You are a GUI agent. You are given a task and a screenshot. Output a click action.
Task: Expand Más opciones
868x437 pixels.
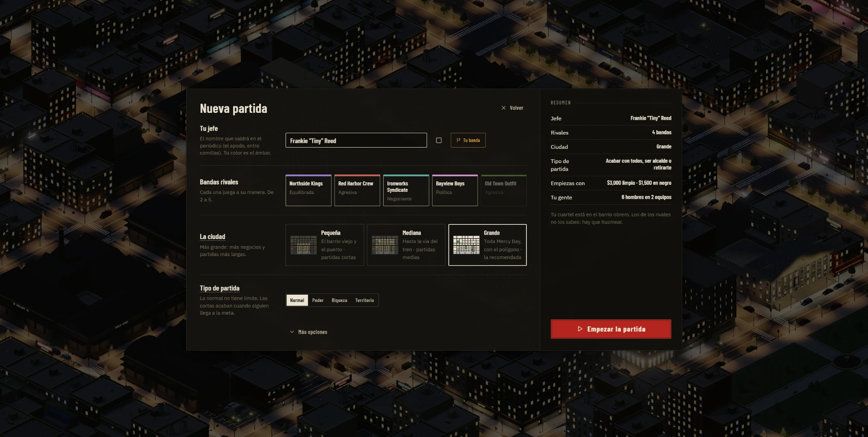point(309,332)
